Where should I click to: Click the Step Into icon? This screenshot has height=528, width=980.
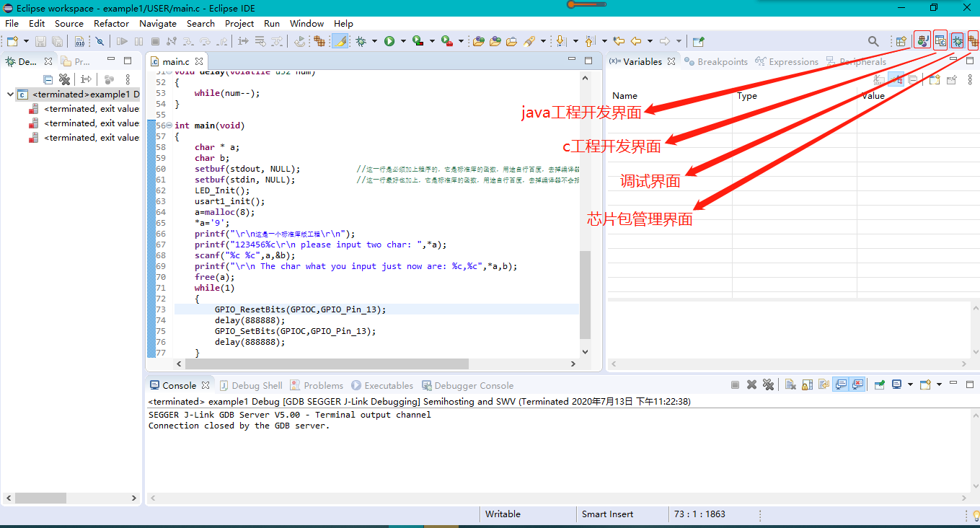187,41
